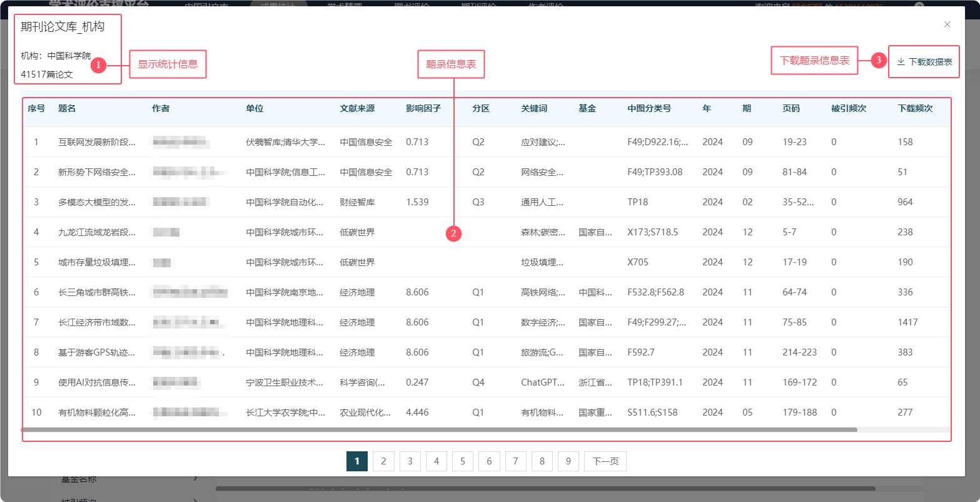This screenshot has height=502, width=980.
Task: Click unit 宁波卫生职业技术 cell
Action: coord(285,382)
